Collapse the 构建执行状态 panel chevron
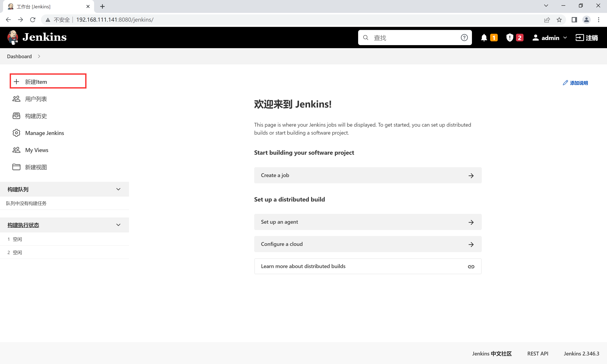 pyautogui.click(x=118, y=225)
